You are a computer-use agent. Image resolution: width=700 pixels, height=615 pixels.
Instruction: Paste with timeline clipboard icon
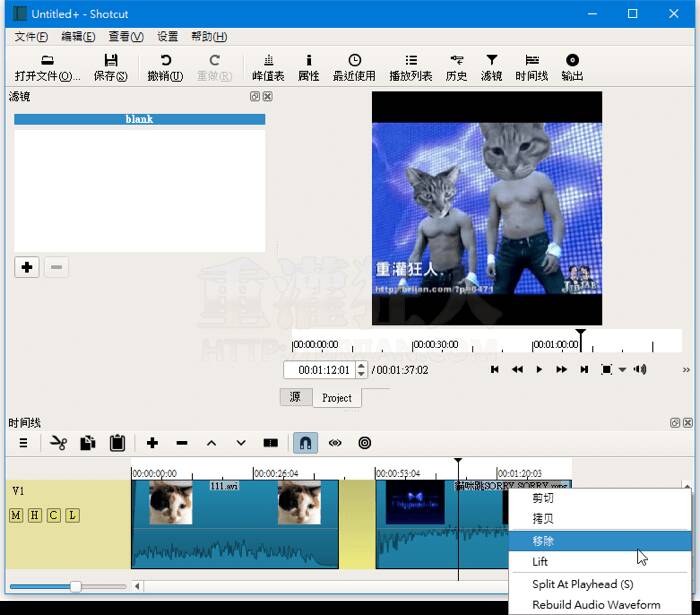point(117,443)
